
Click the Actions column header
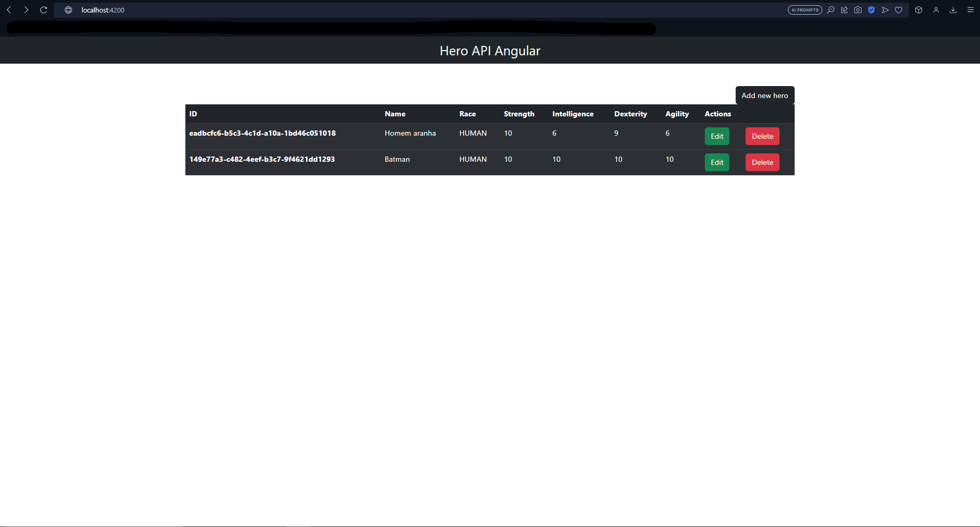[718, 114]
